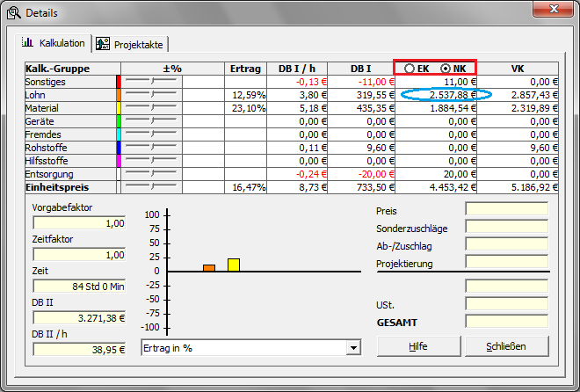The image size is (580, 392).
Task: Close the Details window
Action: coord(554,9)
